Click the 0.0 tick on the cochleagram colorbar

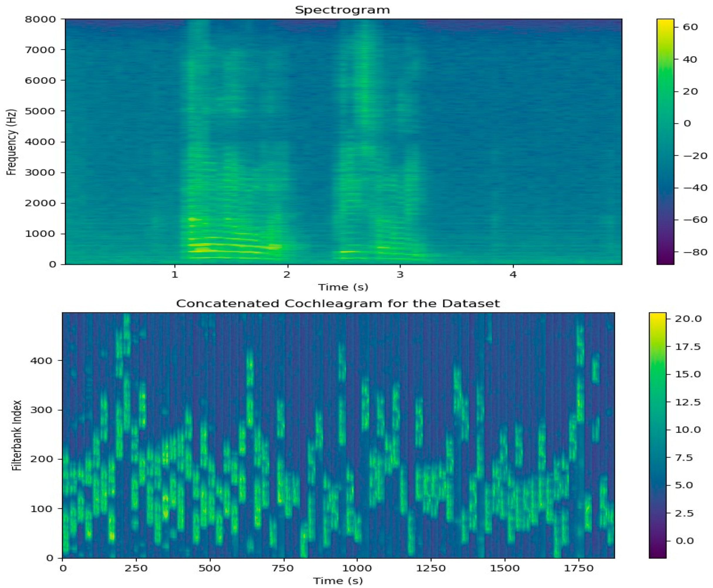coord(685,541)
